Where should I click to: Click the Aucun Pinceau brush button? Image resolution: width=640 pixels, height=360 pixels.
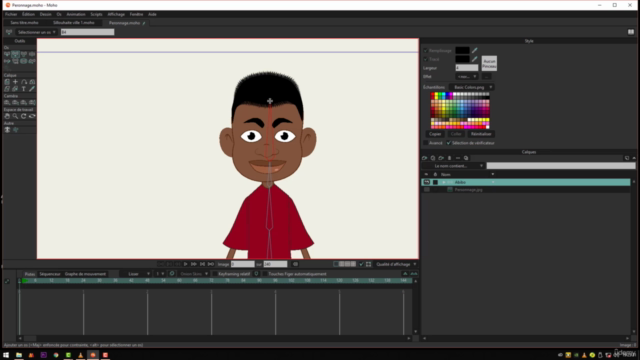(x=489, y=63)
